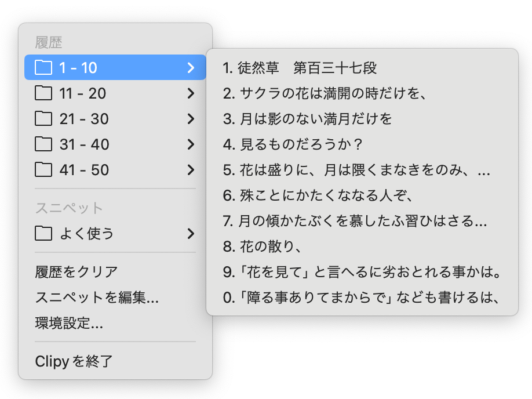Screen dimensions: 532x399
Task: Click folder icon beside よく使う snippet
Action: (43, 234)
